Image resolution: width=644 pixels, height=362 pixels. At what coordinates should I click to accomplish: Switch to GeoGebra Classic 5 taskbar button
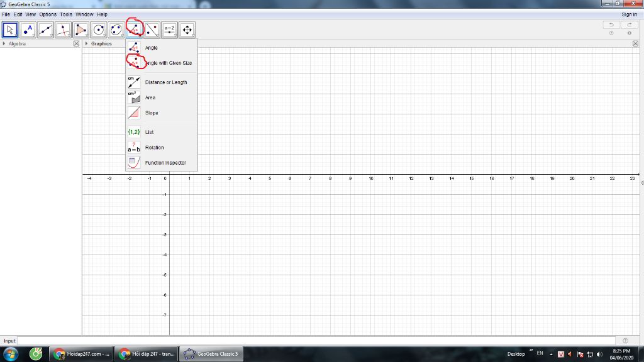coord(211,354)
